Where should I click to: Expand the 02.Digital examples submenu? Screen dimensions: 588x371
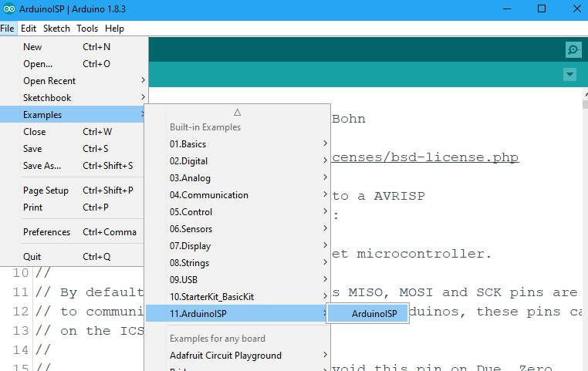coord(238,161)
